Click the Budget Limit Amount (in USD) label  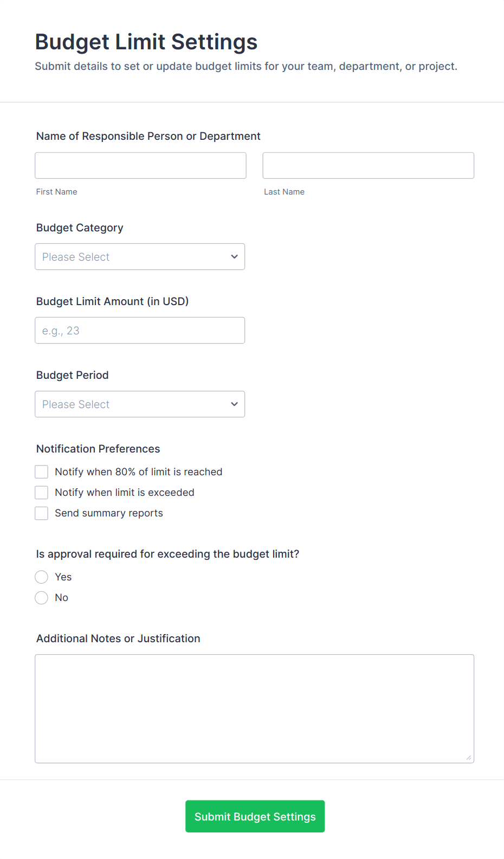pos(112,301)
